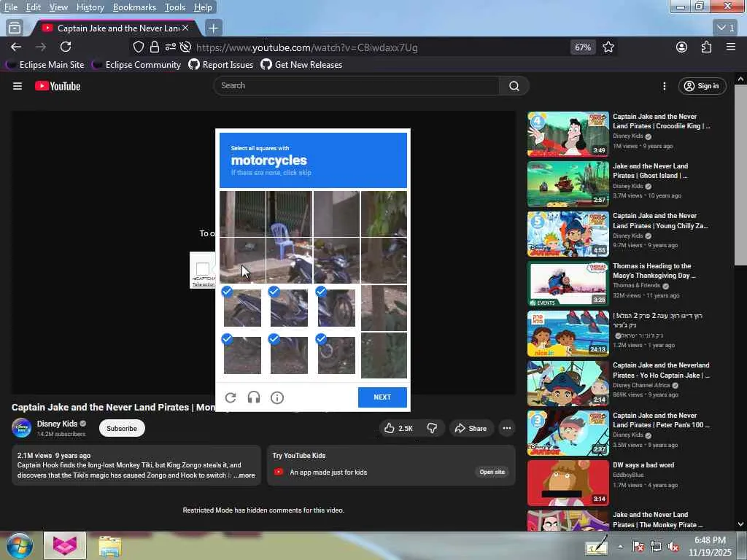Close the Captain Jake tab
Screen dimensions: 747x560
click(185, 28)
